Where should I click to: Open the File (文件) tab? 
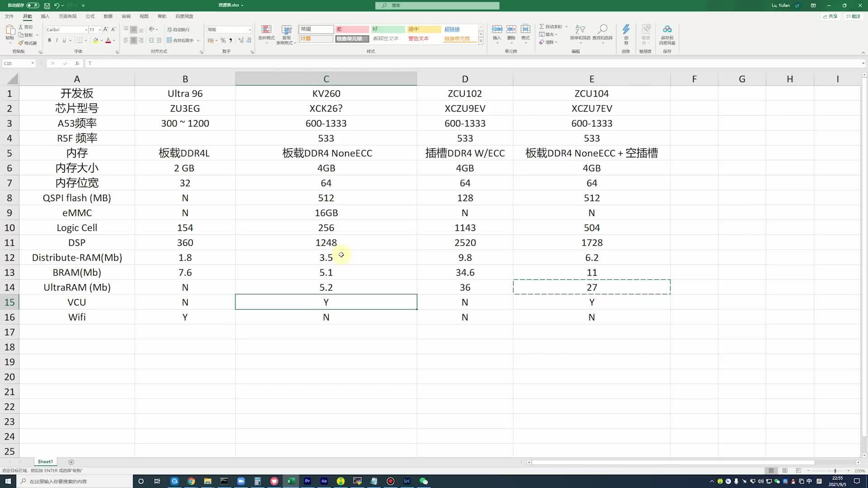pyautogui.click(x=9, y=16)
